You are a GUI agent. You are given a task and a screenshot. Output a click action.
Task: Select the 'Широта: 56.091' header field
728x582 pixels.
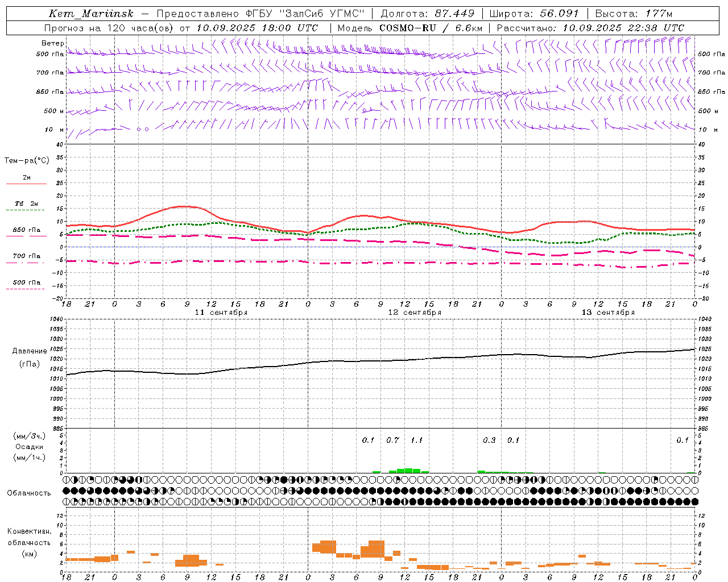pos(533,14)
